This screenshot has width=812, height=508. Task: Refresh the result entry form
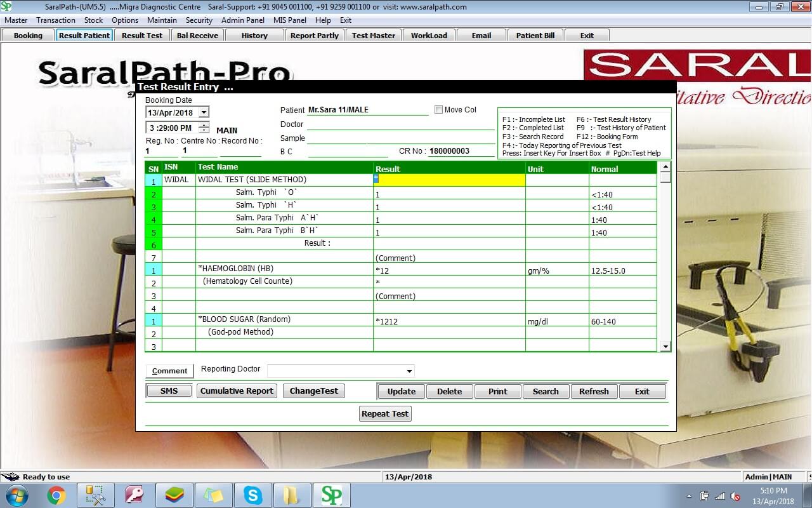594,391
